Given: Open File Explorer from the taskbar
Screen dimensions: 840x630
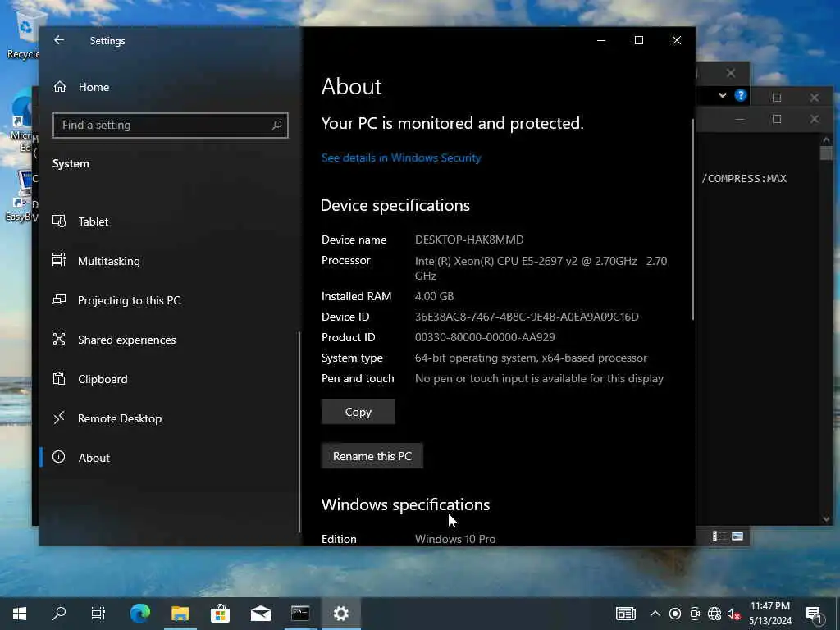Looking at the screenshot, I should click(180, 614).
